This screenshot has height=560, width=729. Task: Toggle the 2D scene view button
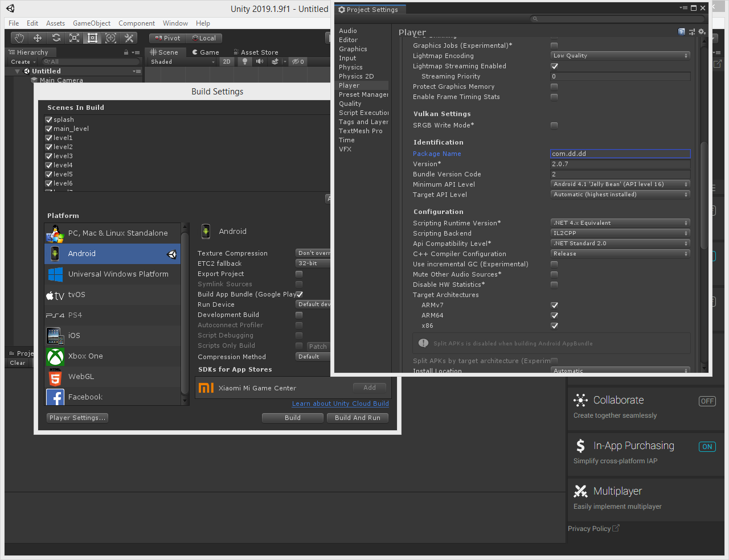click(227, 61)
